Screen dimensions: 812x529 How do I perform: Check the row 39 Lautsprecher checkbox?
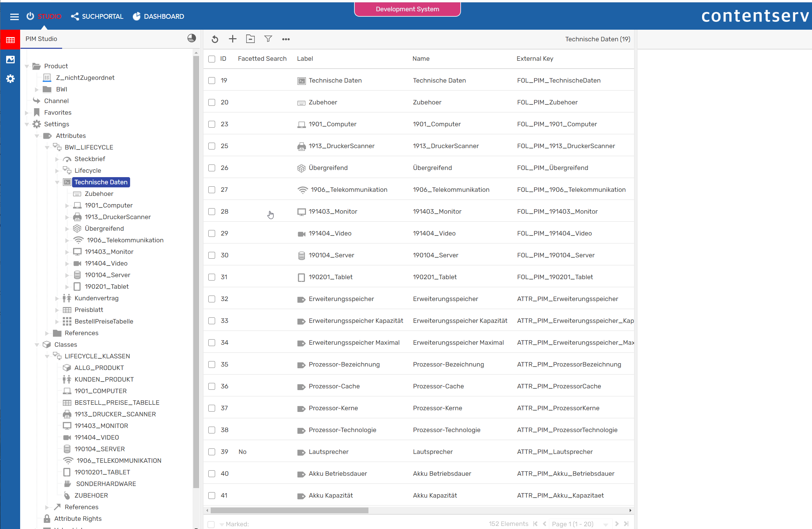212,452
